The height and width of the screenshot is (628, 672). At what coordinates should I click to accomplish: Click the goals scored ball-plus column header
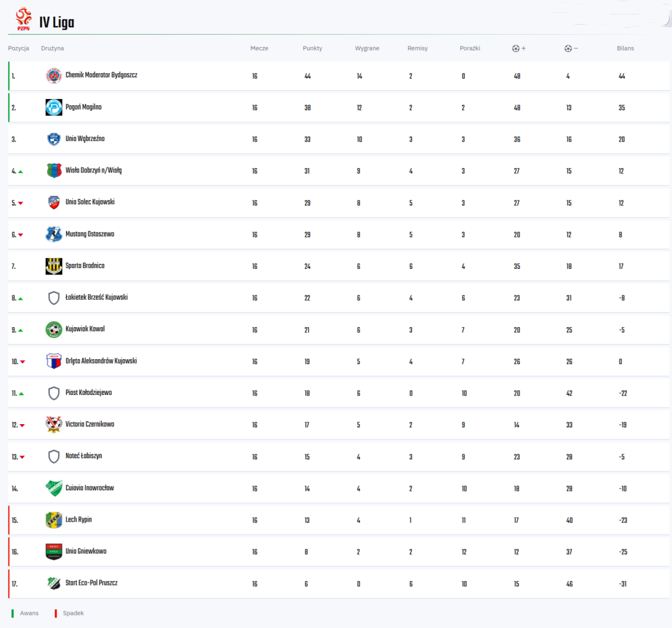(x=519, y=49)
